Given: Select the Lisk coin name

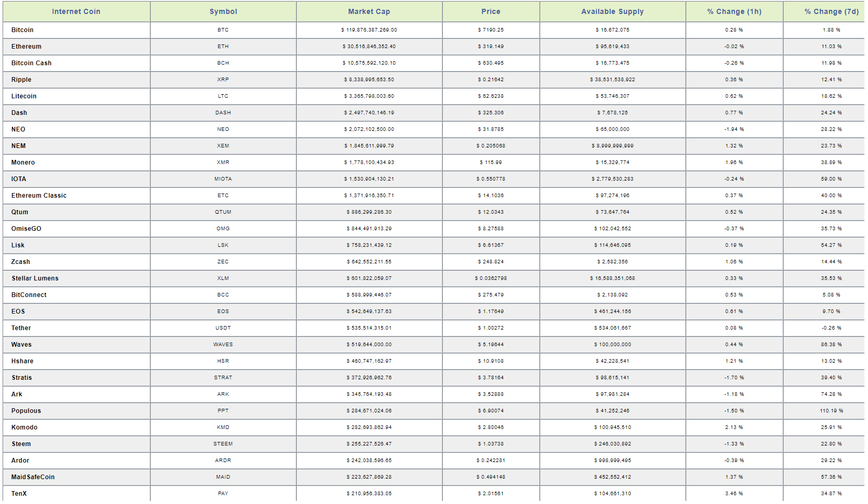Looking at the screenshot, I should tap(18, 245).
